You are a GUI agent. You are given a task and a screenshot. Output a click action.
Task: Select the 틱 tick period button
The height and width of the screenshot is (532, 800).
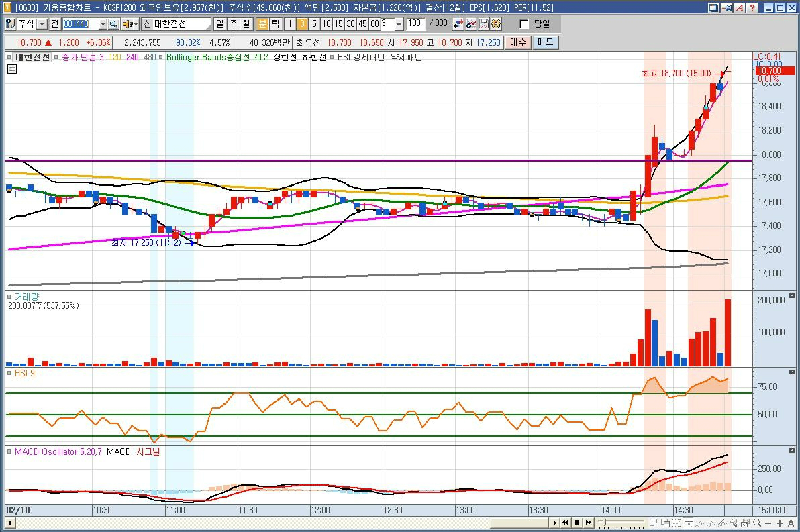(x=276, y=24)
